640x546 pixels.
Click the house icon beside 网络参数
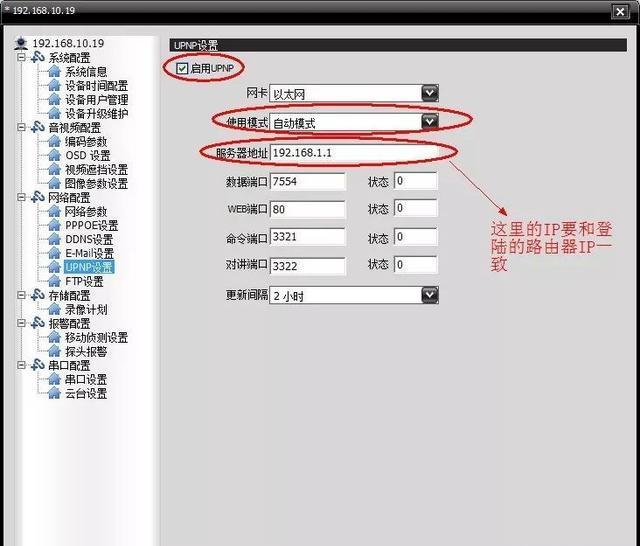tap(54, 211)
